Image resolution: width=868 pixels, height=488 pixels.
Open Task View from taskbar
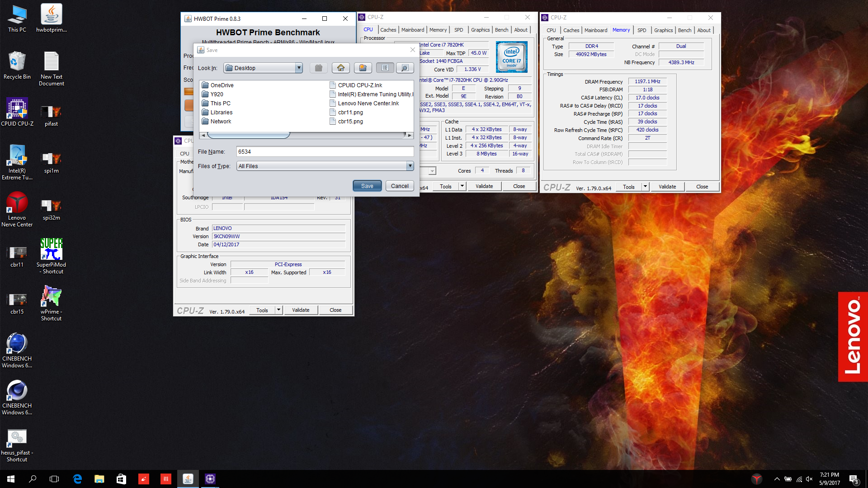[54, 479]
